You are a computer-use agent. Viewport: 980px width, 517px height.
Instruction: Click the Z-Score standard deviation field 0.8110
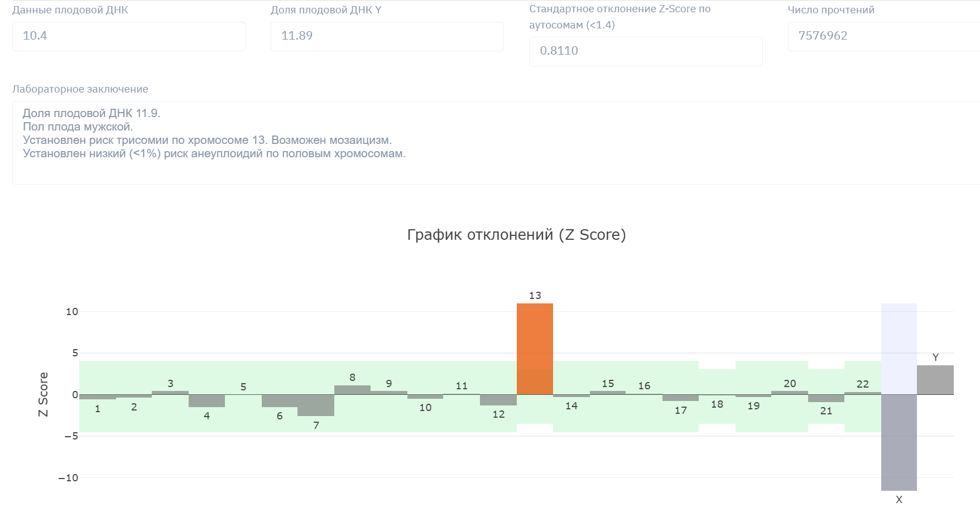click(645, 51)
